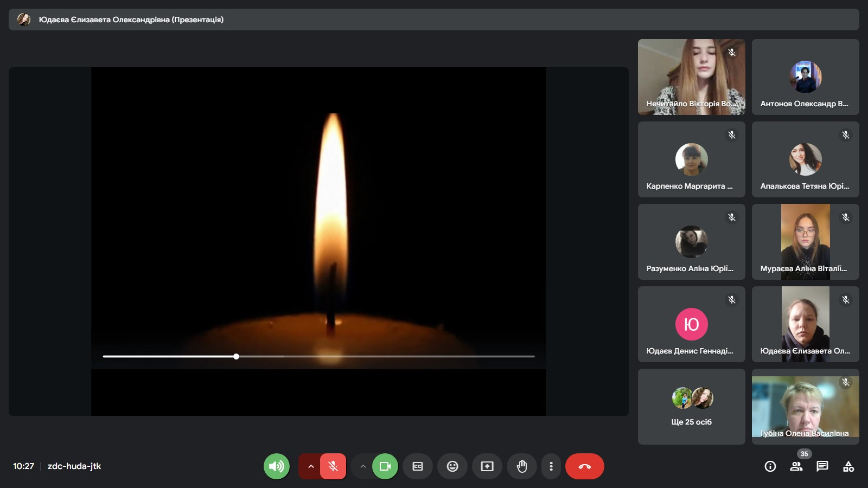This screenshot has height=488, width=868.
Task: Open meeting details info icon
Action: pyautogui.click(x=770, y=466)
